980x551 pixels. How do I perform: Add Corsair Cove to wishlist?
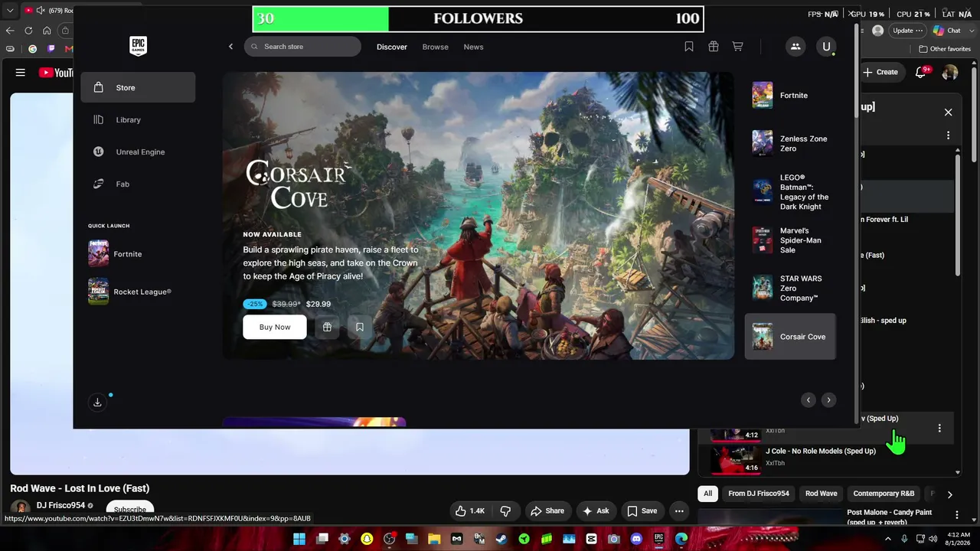coord(360,327)
